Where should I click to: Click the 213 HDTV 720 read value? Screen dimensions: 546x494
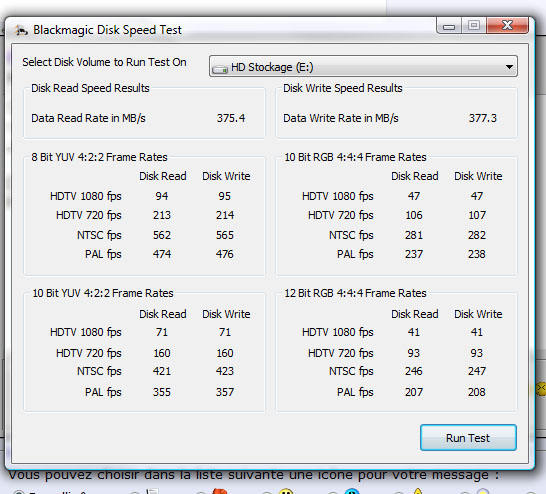(x=162, y=215)
